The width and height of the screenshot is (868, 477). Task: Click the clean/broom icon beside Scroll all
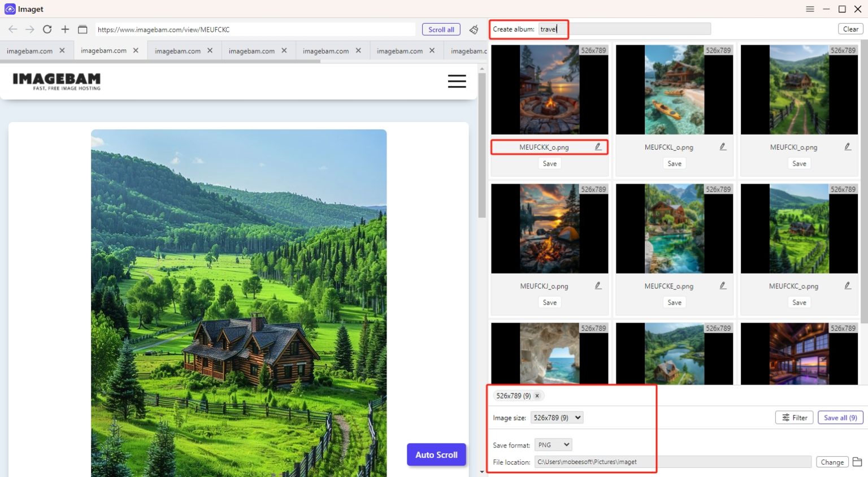pos(474,29)
